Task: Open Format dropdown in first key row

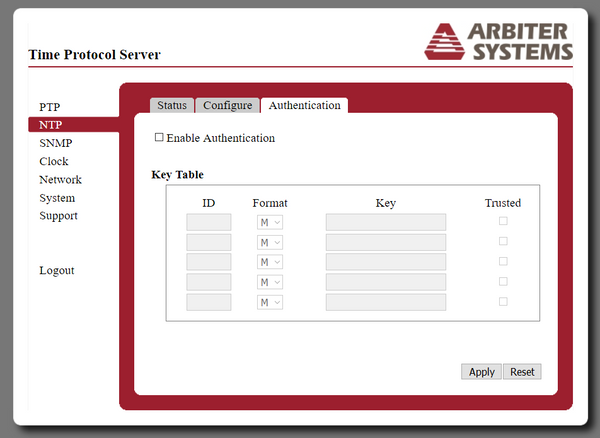Action: 269,222
